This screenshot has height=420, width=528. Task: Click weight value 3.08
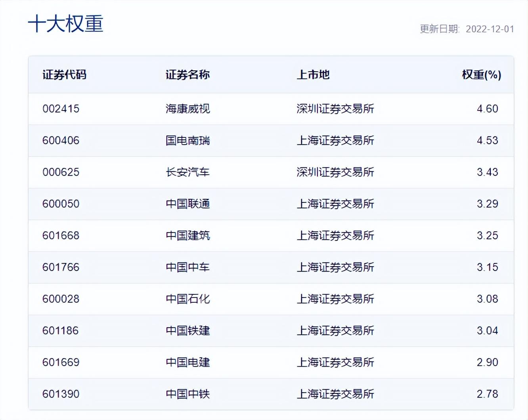[x=487, y=299]
